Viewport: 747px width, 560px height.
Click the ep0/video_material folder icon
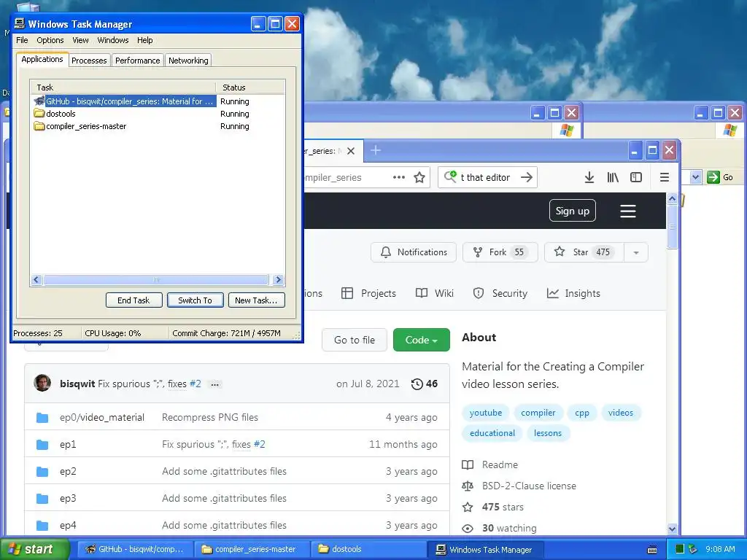[x=42, y=418]
